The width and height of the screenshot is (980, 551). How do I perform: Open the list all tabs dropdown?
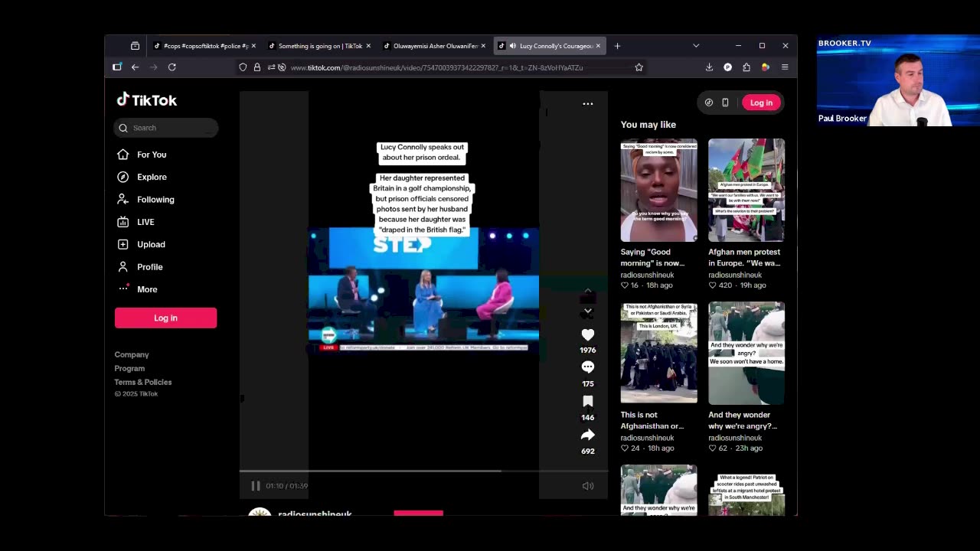click(696, 46)
